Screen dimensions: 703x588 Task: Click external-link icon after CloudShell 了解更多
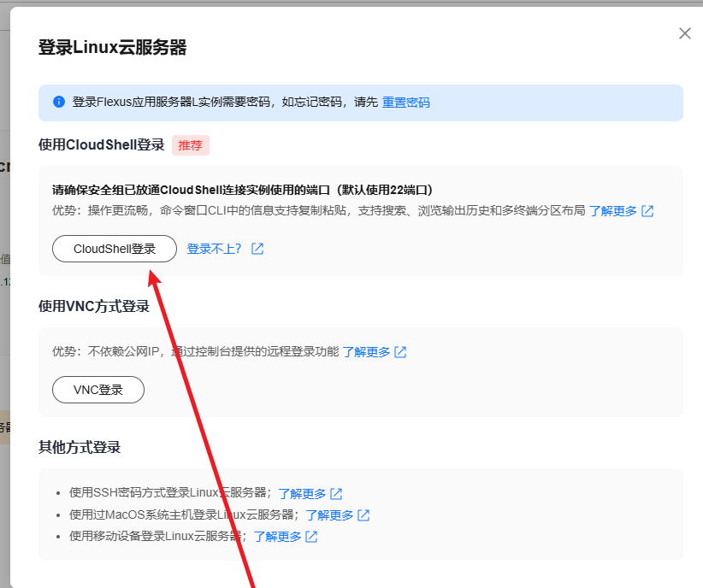coord(647,210)
